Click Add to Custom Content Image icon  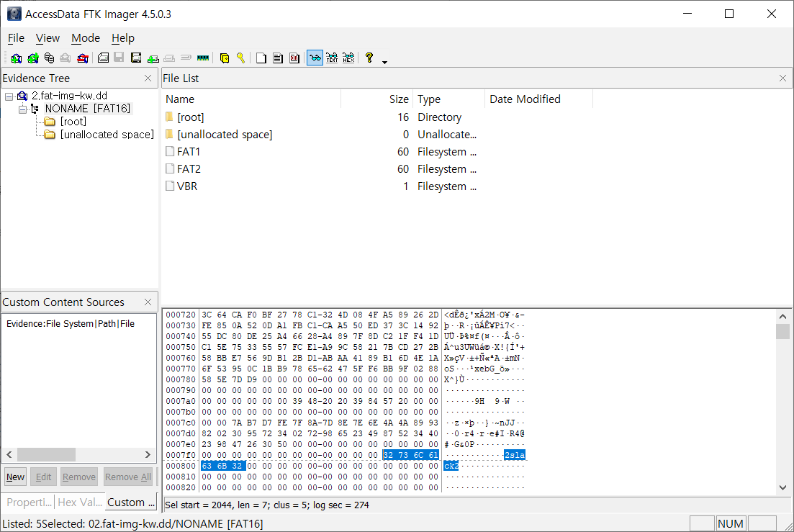153,58
